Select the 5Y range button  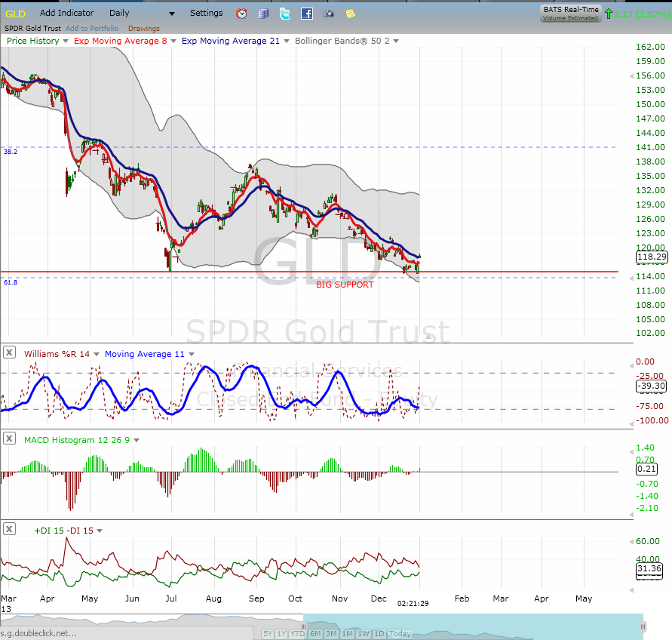268,633
